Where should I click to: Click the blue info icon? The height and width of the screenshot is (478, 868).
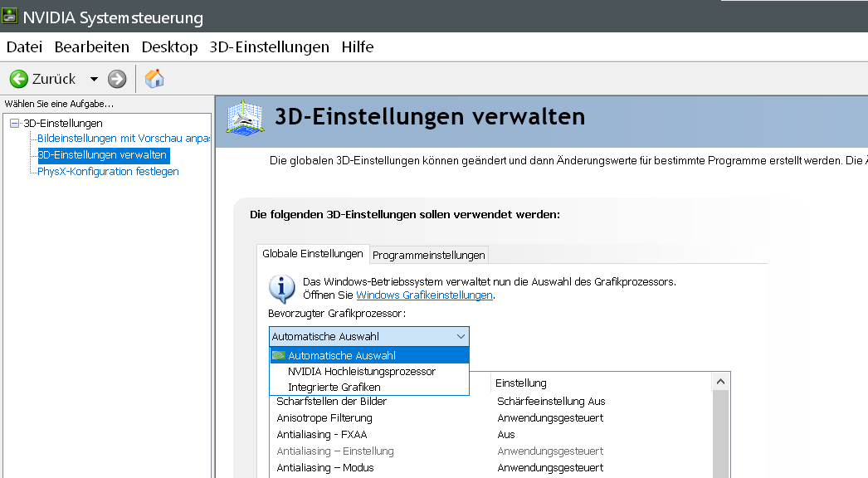(282, 289)
